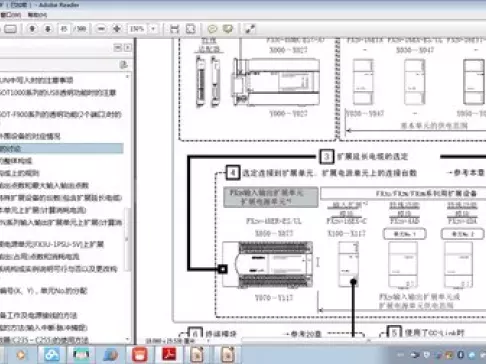Open the zoom percentage dropdown arrow

click(153, 29)
